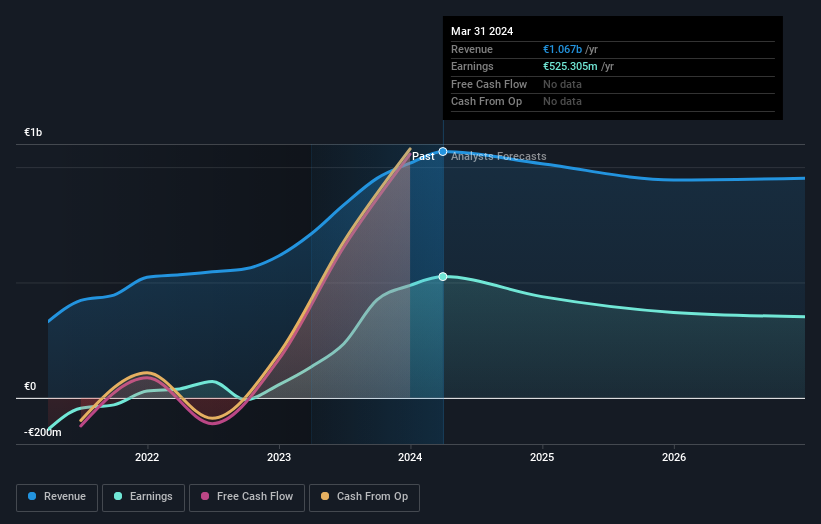Select the revenue data point at Mar 2024
821x524 pixels.
click(x=443, y=152)
